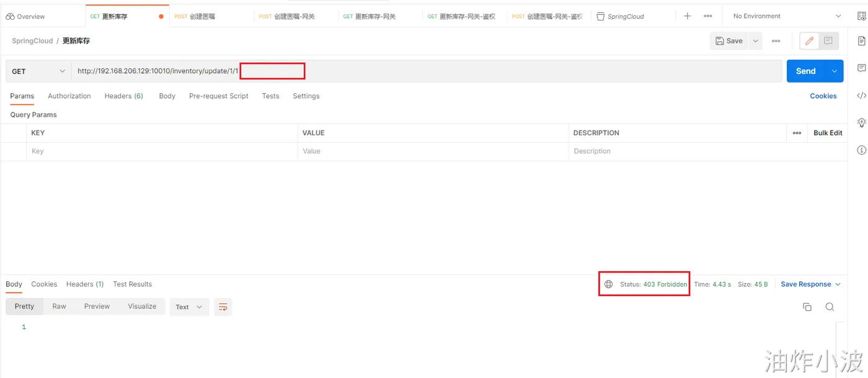The image size is (868, 378).
Task: Open the environment quick look icon
Action: 861,16
